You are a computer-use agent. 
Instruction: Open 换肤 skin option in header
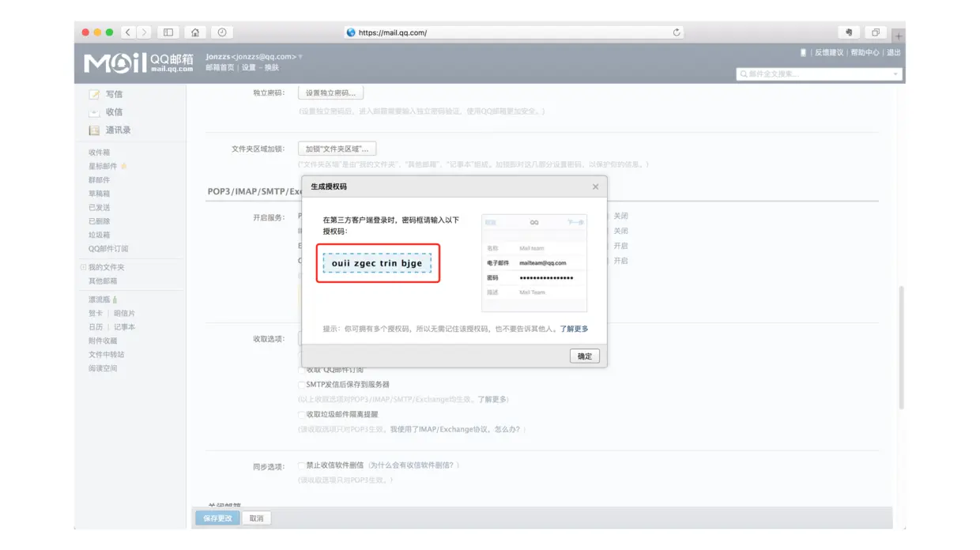click(x=271, y=68)
